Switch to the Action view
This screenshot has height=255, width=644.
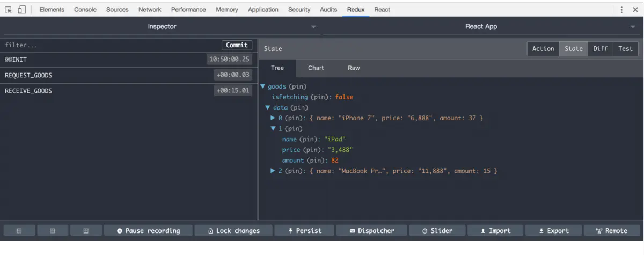(543, 48)
